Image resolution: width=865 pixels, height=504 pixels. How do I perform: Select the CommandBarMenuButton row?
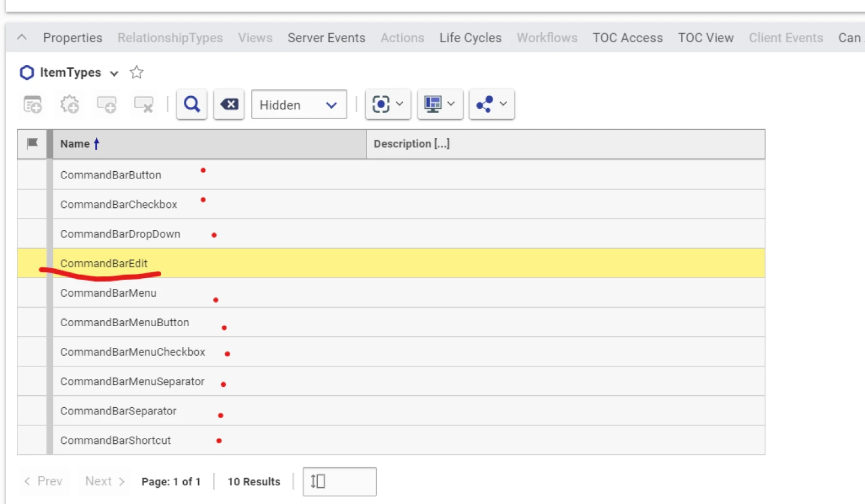(391, 322)
